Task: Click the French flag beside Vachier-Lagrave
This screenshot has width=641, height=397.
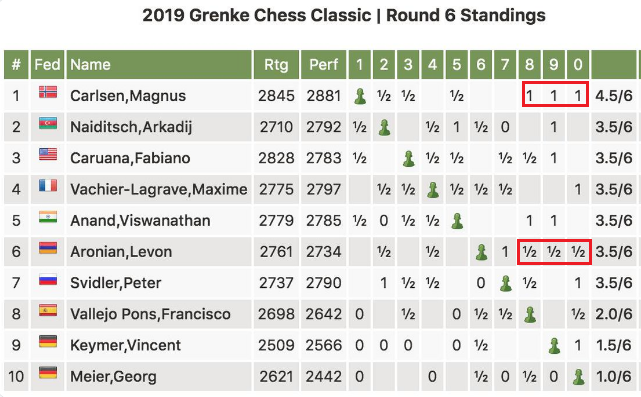Action: click(48, 186)
